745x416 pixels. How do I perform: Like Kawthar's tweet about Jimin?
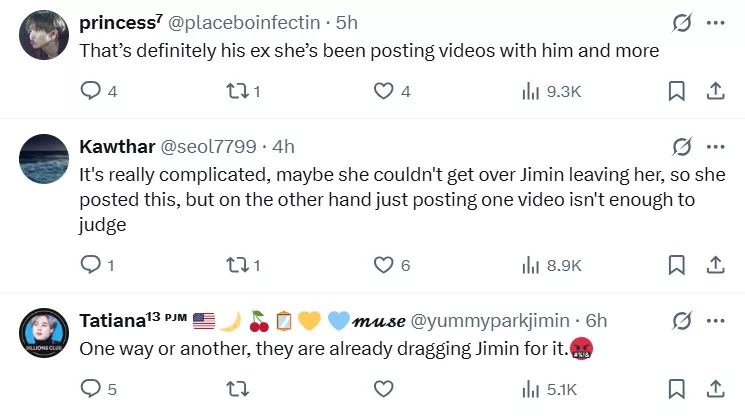tap(383, 266)
